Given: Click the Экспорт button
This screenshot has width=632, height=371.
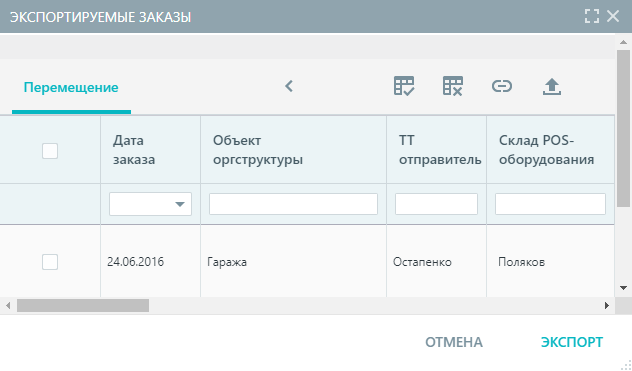Looking at the screenshot, I should click(x=572, y=342).
